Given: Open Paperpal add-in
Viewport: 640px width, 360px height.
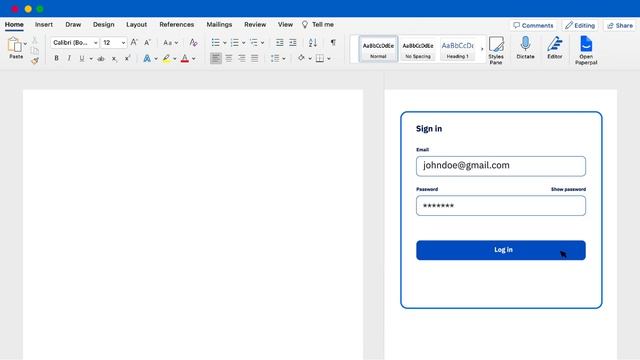Looking at the screenshot, I should (x=586, y=50).
